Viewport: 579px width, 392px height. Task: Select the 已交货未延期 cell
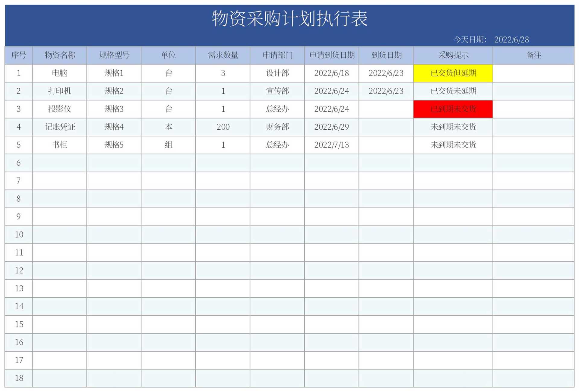pos(453,91)
